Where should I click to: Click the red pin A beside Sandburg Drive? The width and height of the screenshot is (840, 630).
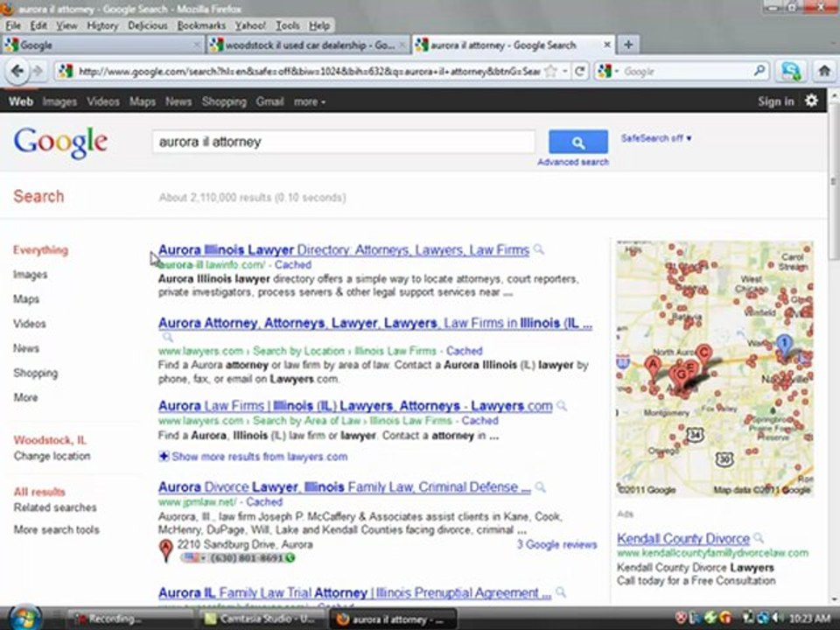166,550
